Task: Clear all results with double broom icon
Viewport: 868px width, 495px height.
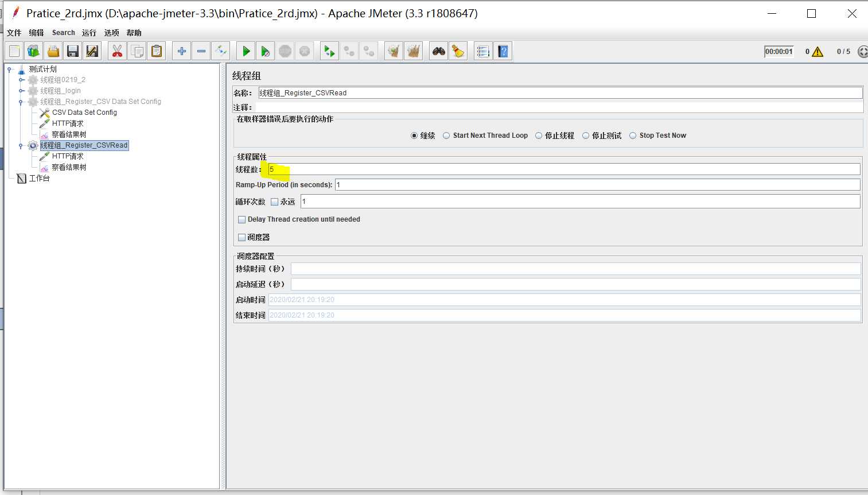Action: pos(414,51)
